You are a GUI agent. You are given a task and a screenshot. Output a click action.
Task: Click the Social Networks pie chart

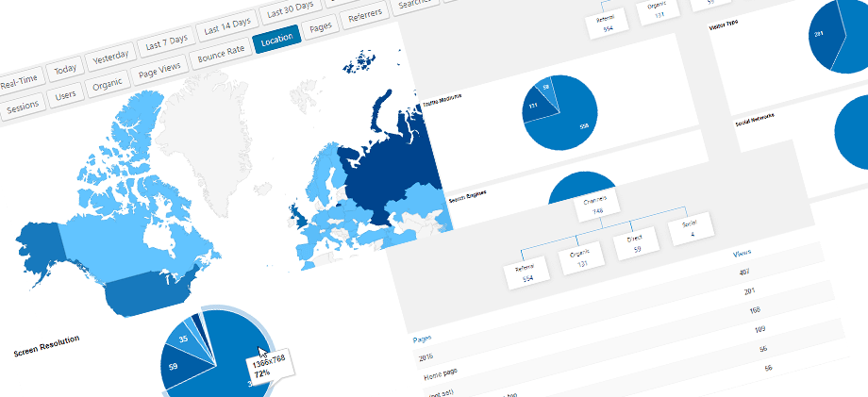[x=853, y=133]
